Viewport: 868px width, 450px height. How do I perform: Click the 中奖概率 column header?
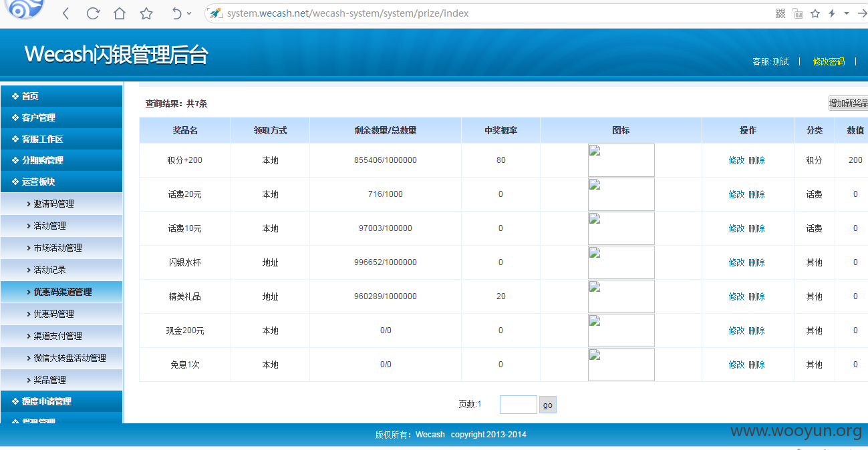501,130
